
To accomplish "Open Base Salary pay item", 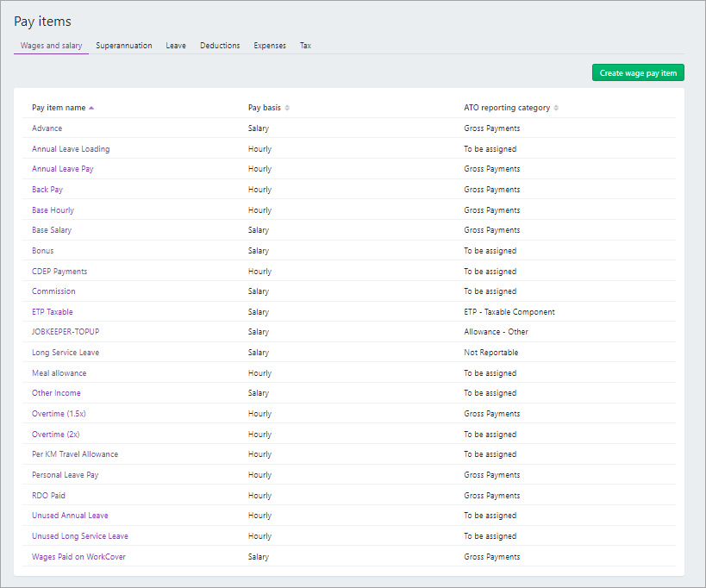I will [52, 230].
